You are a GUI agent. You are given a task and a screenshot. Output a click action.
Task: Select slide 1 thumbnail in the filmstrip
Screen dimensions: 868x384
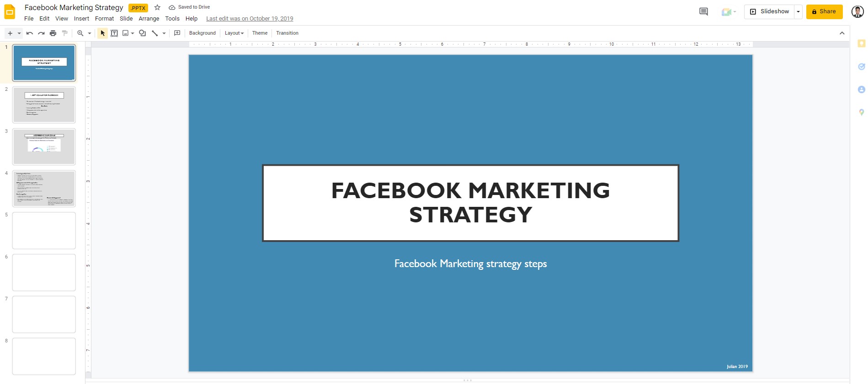pos(44,63)
